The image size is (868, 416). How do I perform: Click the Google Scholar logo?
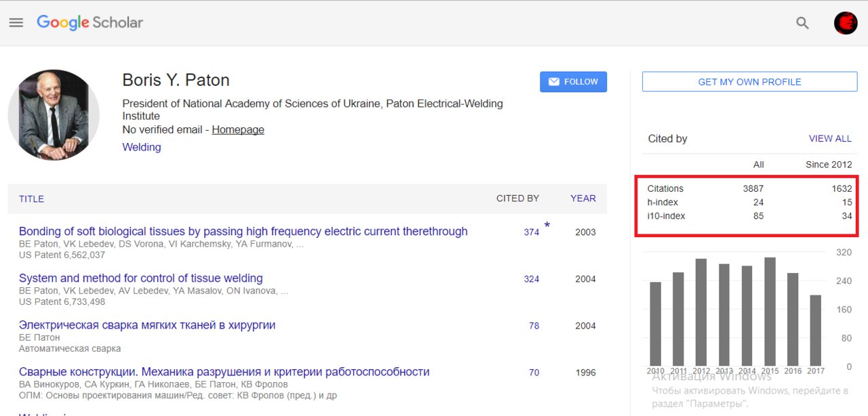pyautogui.click(x=90, y=22)
